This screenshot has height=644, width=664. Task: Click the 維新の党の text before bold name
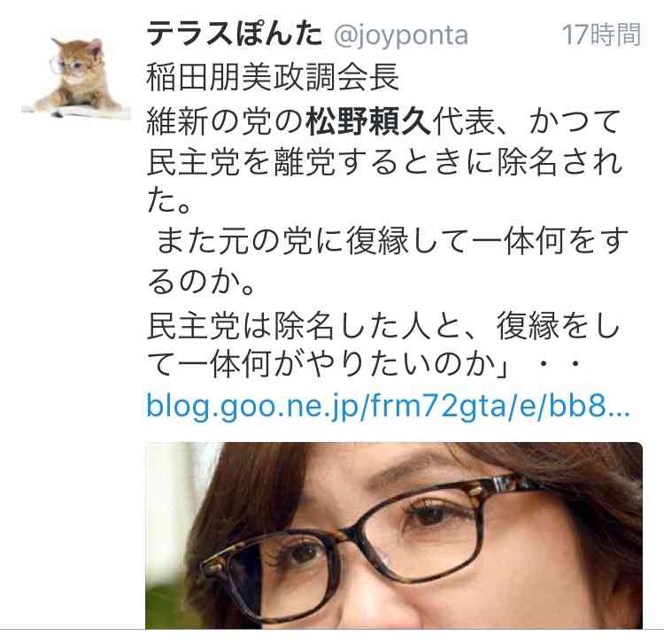tap(226, 122)
